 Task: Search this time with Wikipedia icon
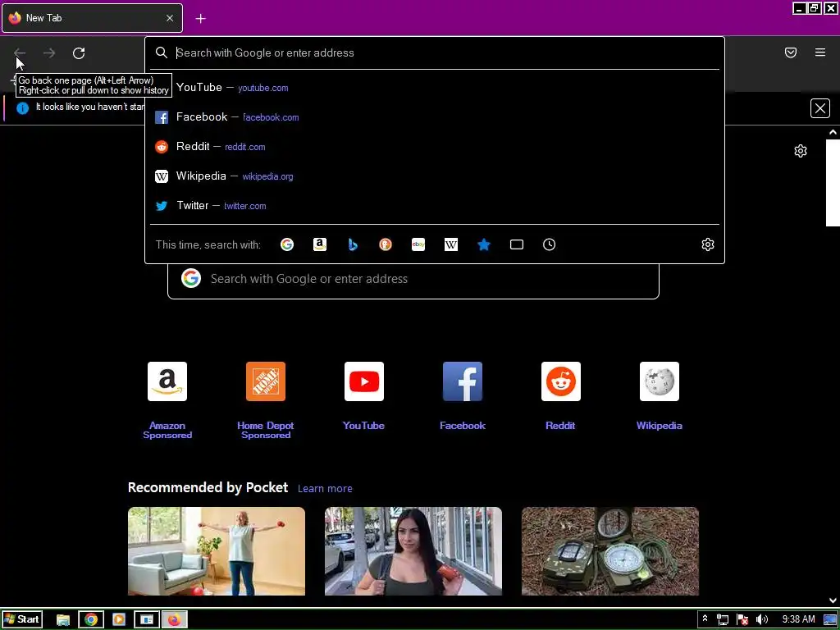coord(451,244)
